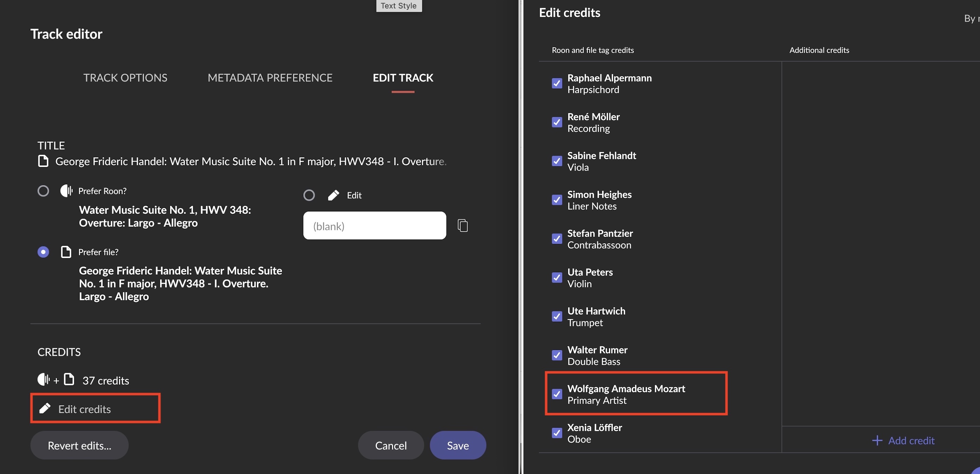
Task: Open the Metadata Preference tab
Action: click(270, 78)
